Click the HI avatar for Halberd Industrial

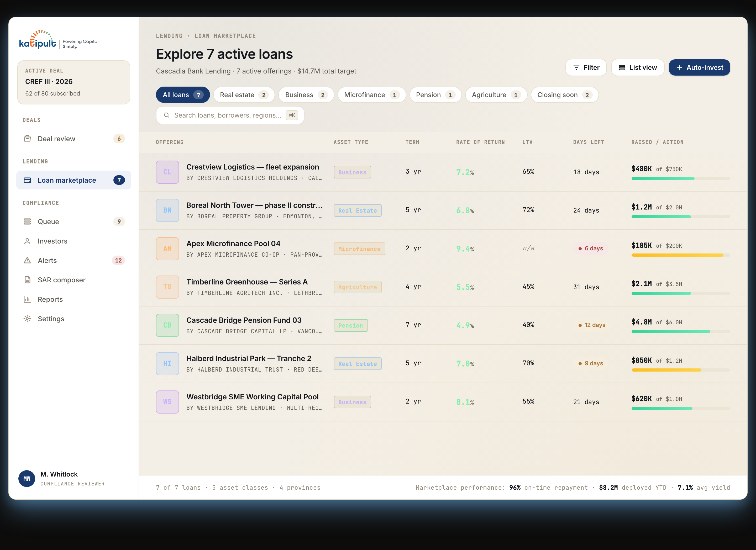tap(167, 364)
